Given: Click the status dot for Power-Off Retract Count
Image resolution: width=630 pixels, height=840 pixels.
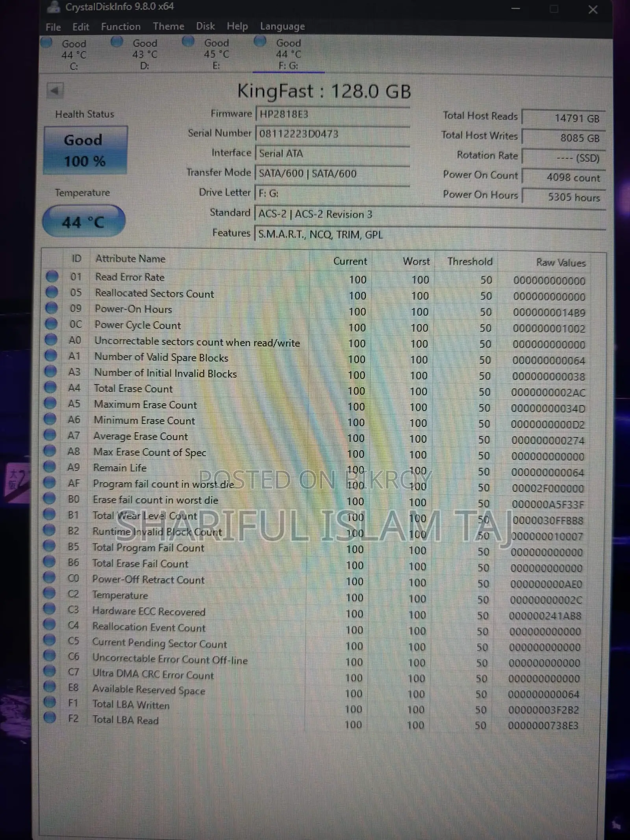Looking at the screenshot, I should point(49,577).
